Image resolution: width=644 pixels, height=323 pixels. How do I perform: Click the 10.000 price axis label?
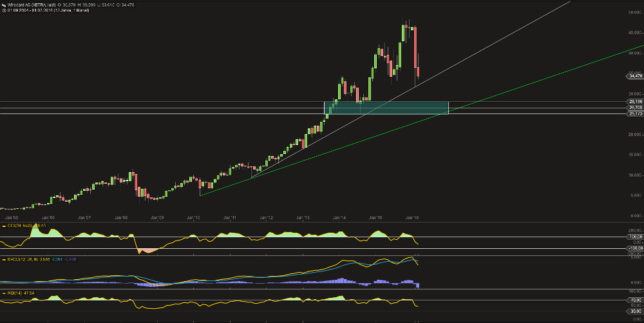point(635,175)
